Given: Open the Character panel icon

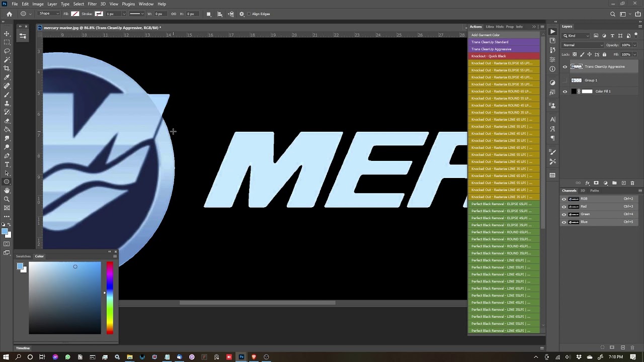Looking at the screenshot, I should [552, 119].
